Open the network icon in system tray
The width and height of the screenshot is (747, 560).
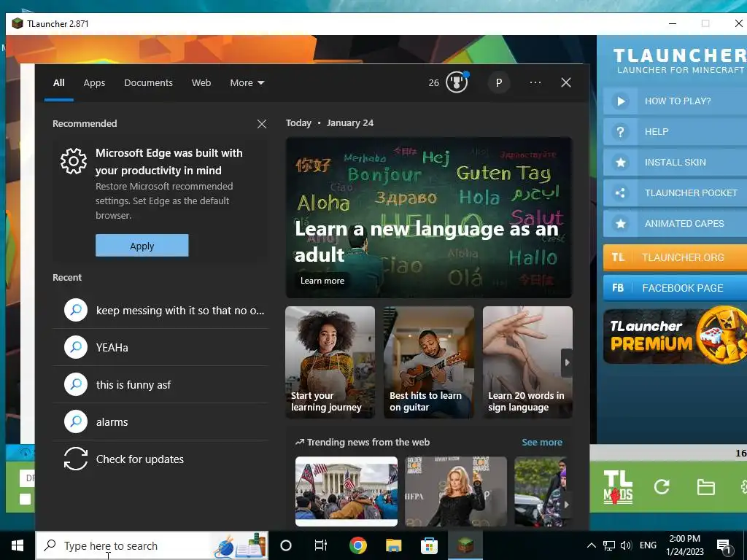[x=609, y=545]
